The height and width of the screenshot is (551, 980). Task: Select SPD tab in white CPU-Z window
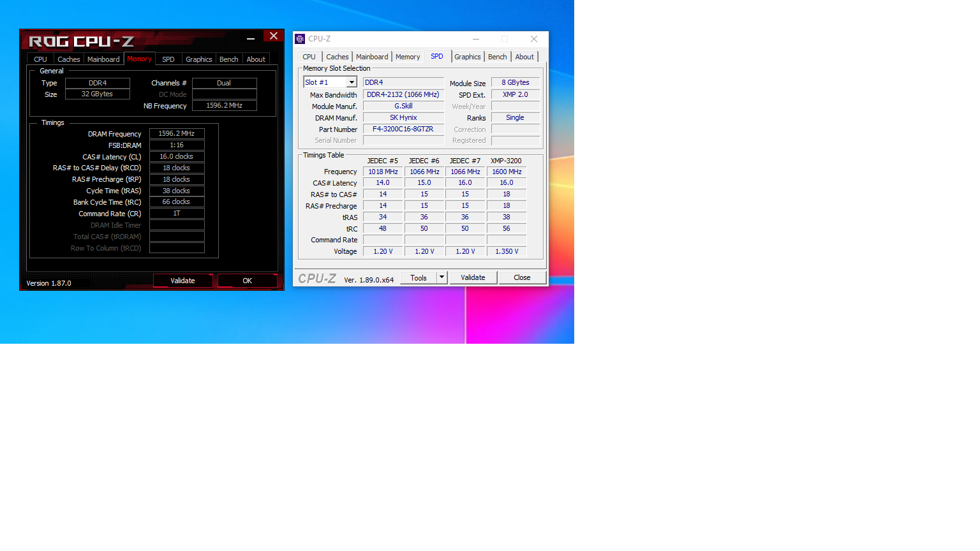click(437, 56)
